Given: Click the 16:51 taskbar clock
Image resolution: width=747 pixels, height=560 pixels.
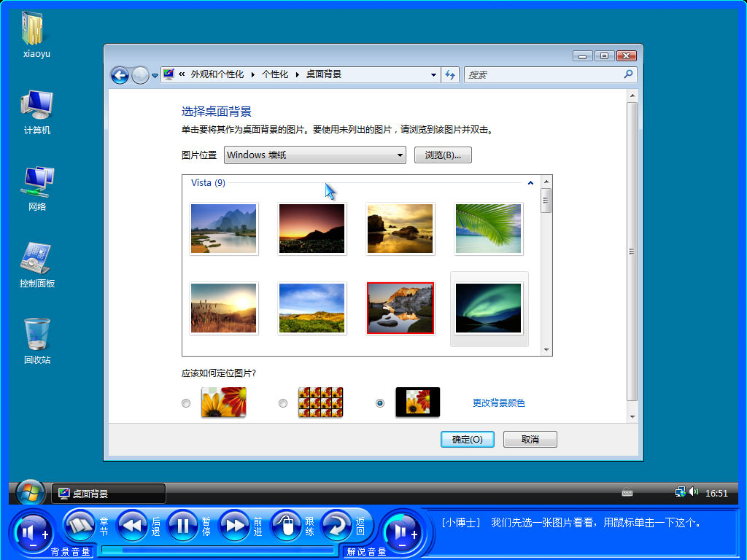Looking at the screenshot, I should point(716,494).
